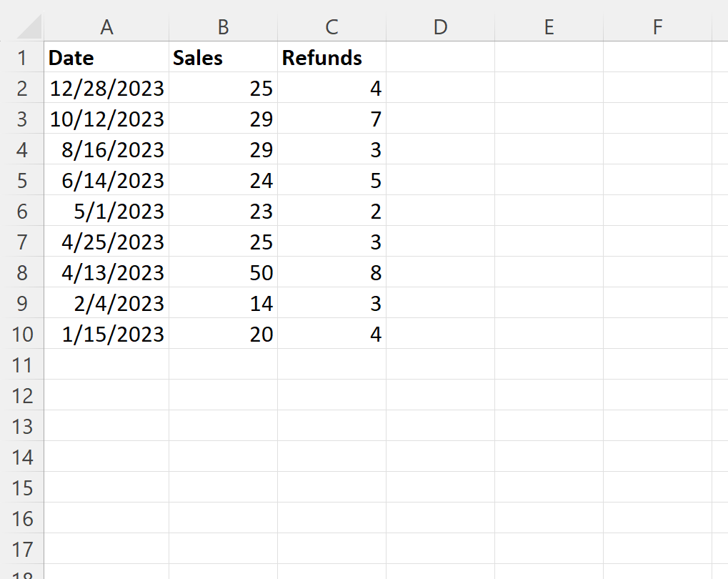Click the Date header cell
Screen dimensions: 728x579
coord(106,58)
